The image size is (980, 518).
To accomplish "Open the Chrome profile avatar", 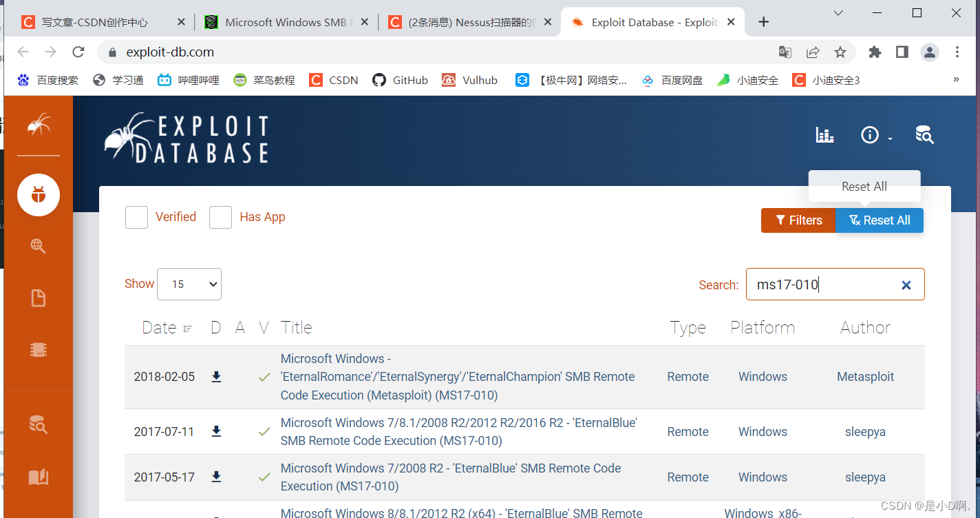I will [930, 52].
